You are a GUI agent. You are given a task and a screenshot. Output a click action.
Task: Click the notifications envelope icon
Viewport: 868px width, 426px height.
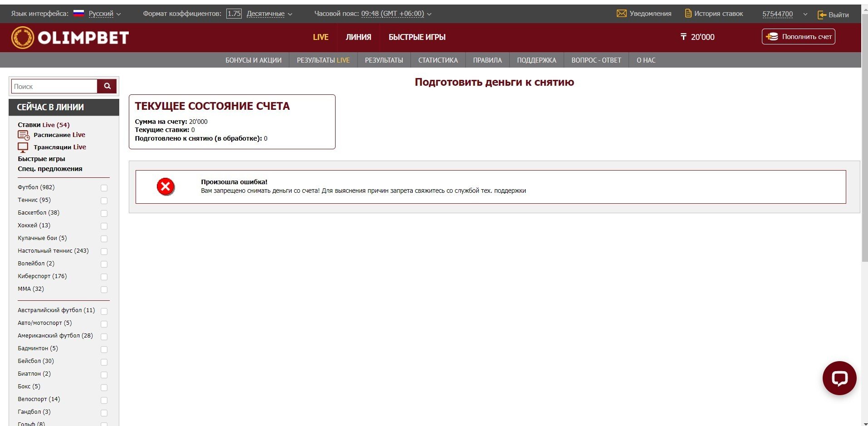(x=621, y=14)
